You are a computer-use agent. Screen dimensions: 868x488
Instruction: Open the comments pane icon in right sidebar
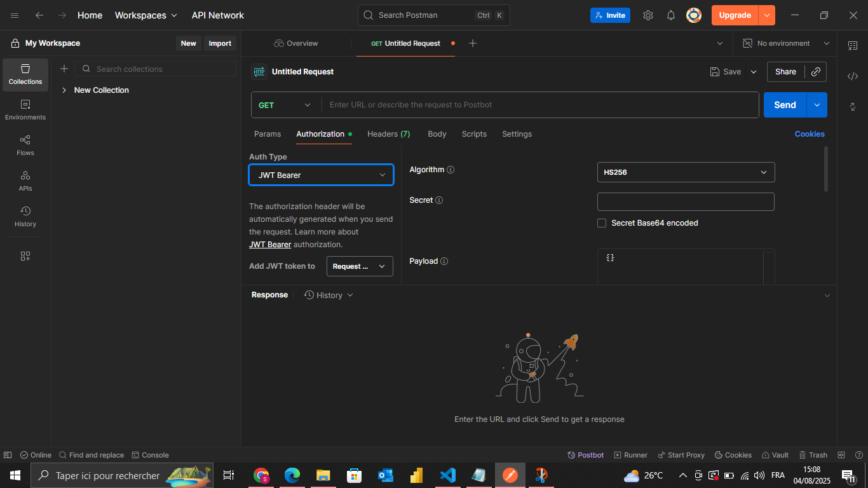853,46
